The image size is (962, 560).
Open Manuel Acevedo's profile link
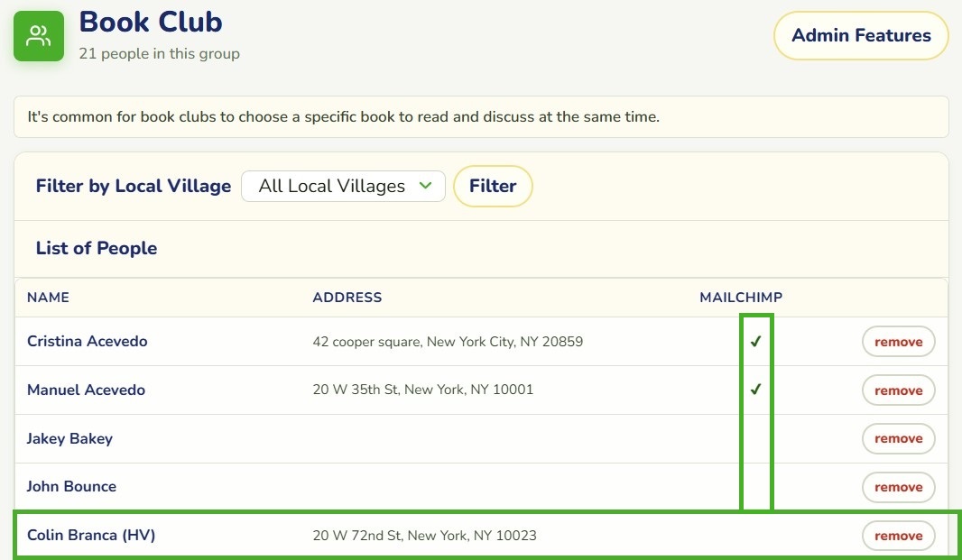pos(86,390)
